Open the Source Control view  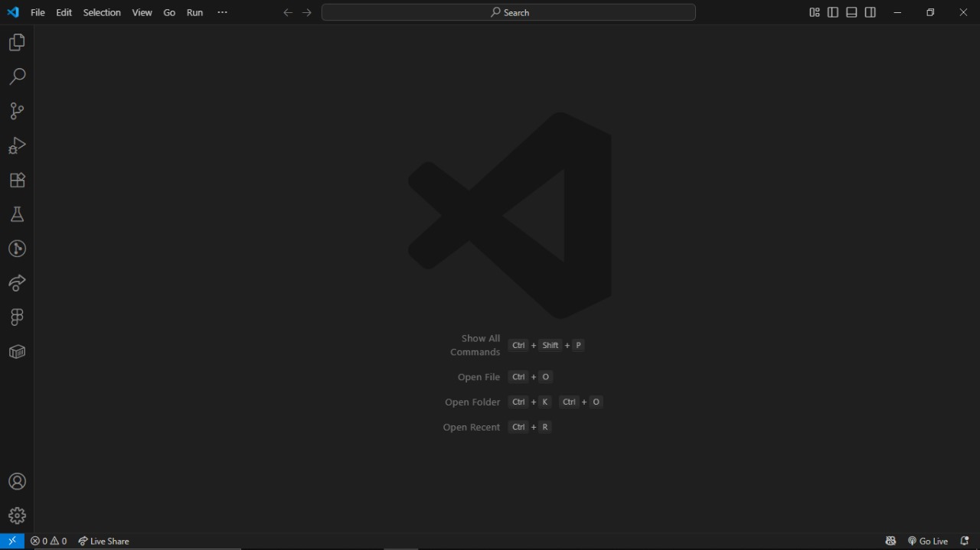[x=17, y=111]
